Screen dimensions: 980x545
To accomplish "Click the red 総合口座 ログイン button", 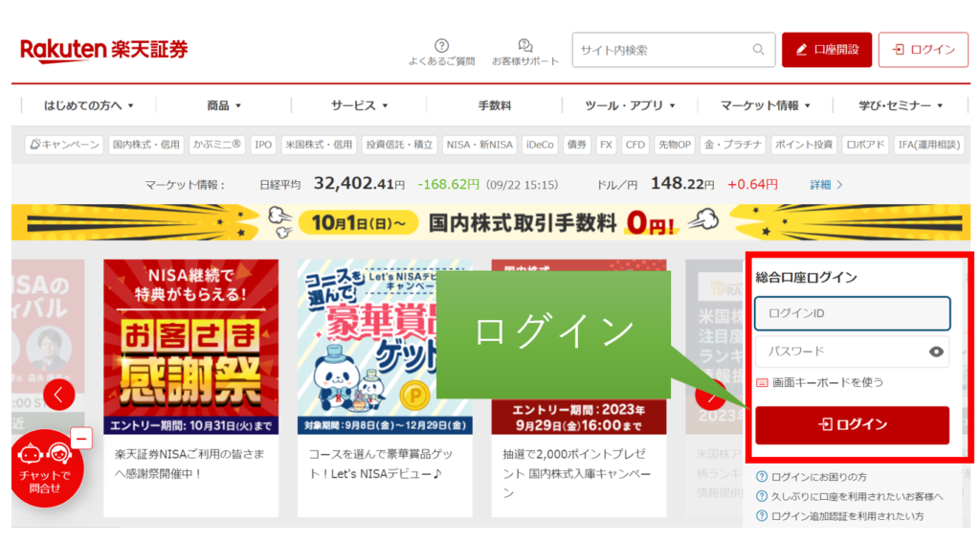I will tap(852, 425).
